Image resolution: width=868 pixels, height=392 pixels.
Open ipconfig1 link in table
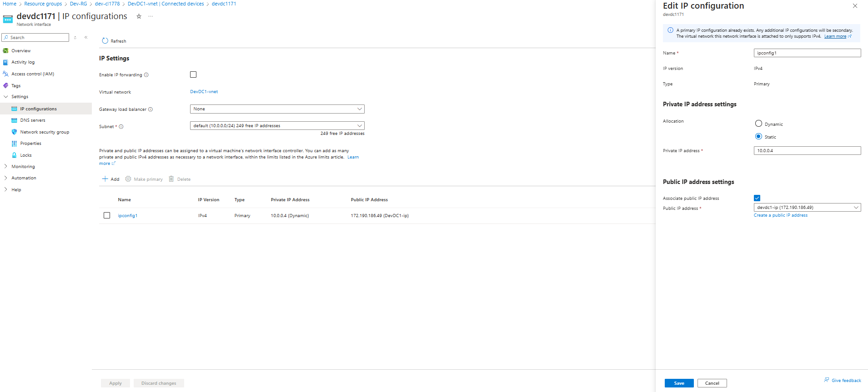click(x=128, y=216)
